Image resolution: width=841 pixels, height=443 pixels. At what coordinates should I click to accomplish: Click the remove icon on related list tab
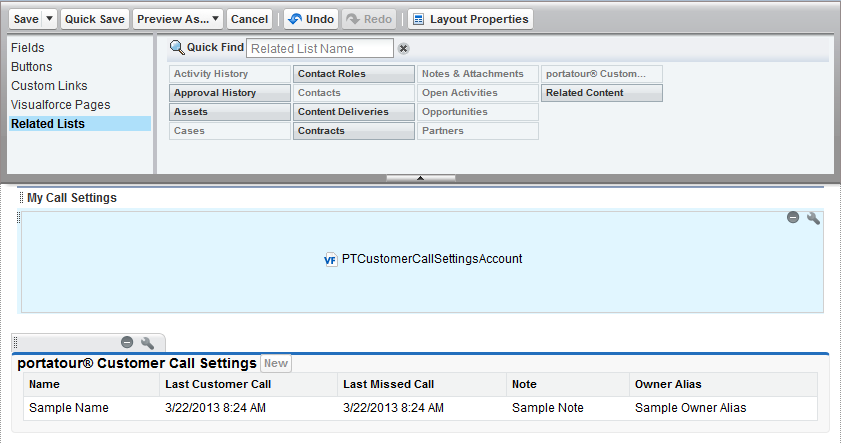click(x=127, y=343)
